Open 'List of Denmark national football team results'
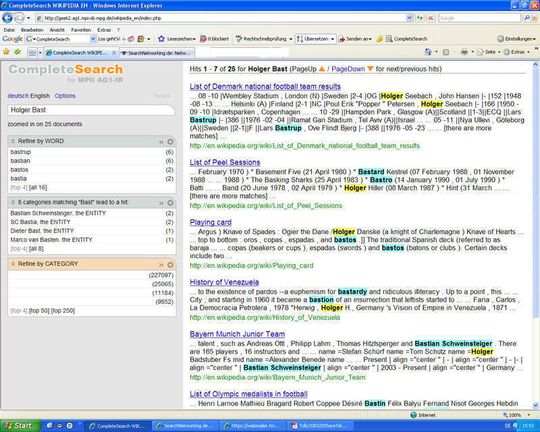Image resolution: width=540 pixels, height=432 pixels. [265, 86]
